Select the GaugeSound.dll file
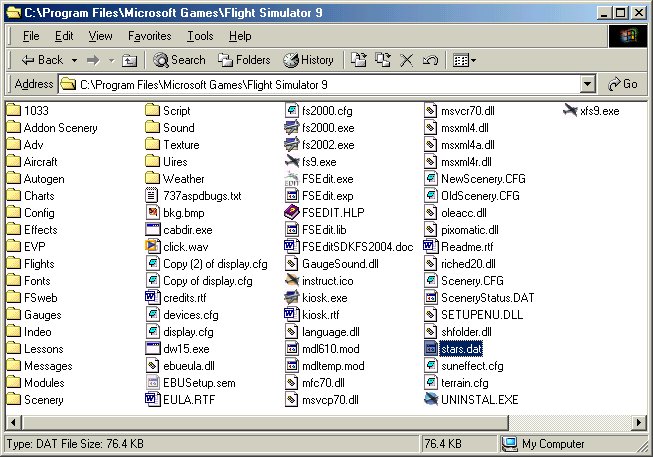The width and height of the screenshot is (653, 457). click(x=332, y=264)
